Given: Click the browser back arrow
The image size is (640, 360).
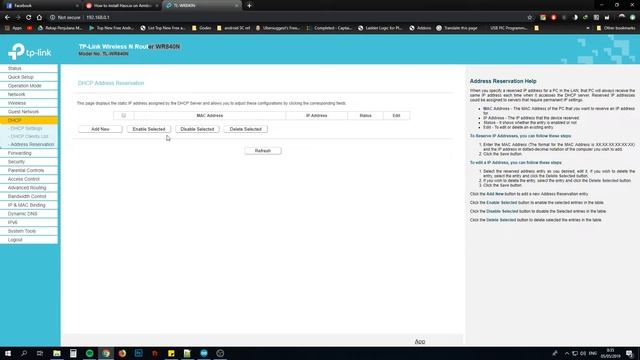Looking at the screenshot, I should pyautogui.click(x=7, y=18).
